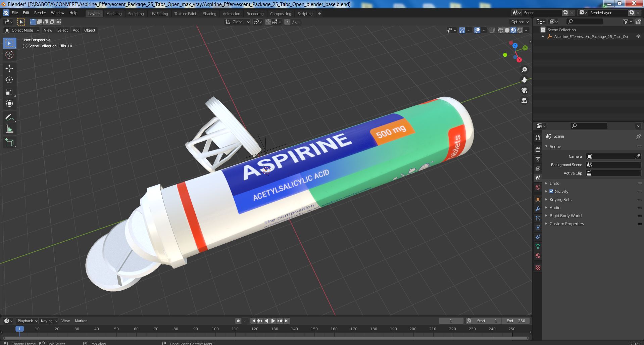Click the zoom viewport icon
This screenshot has width=644, height=345.
(x=524, y=70)
